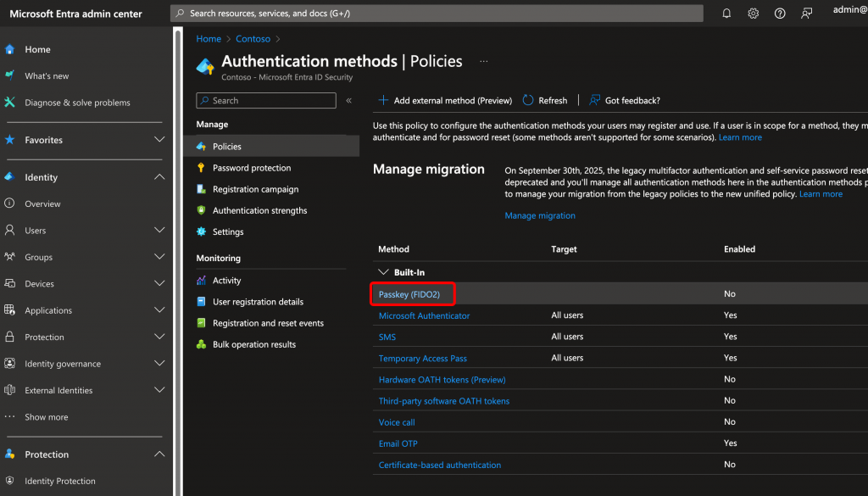
Task: Click the Manage migration link
Action: click(540, 215)
